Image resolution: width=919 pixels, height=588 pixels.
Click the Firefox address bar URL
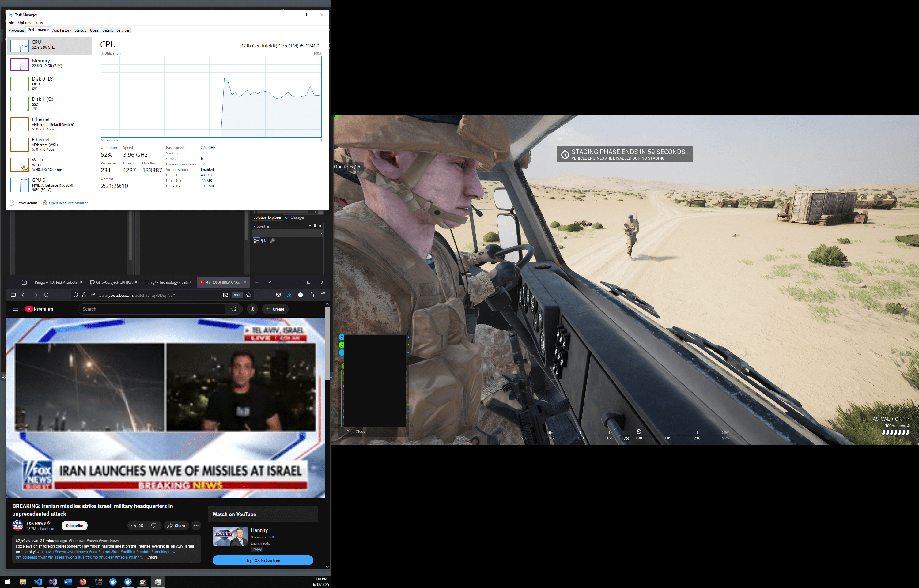click(x=137, y=295)
